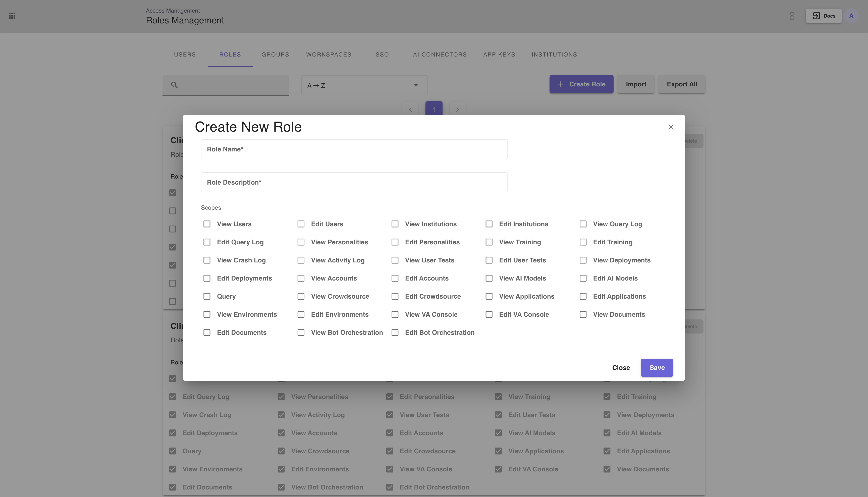Click the search magnifier icon

tap(174, 85)
